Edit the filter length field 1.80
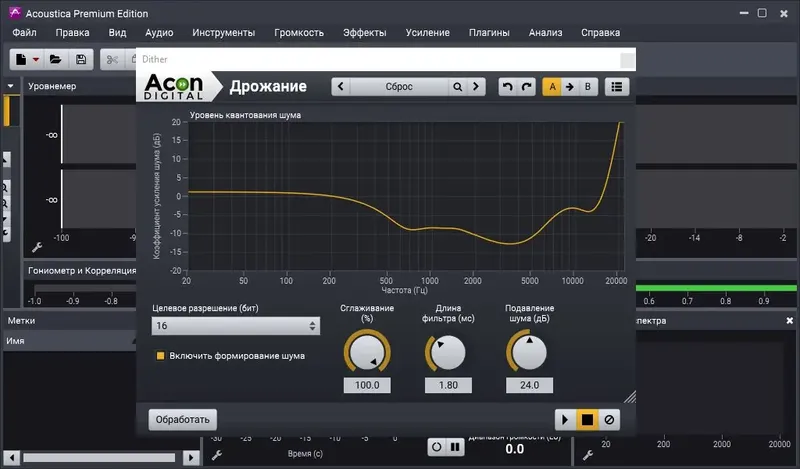This screenshot has height=469, width=800. 448,385
